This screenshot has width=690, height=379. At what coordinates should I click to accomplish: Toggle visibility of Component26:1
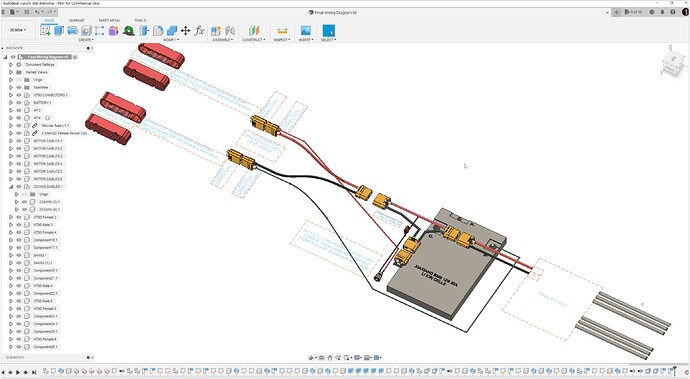pos(19,347)
